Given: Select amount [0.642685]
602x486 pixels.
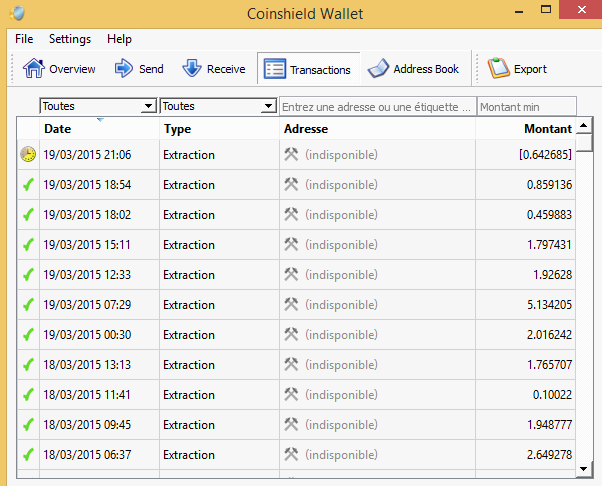Looking at the screenshot, I should point(545,154).
